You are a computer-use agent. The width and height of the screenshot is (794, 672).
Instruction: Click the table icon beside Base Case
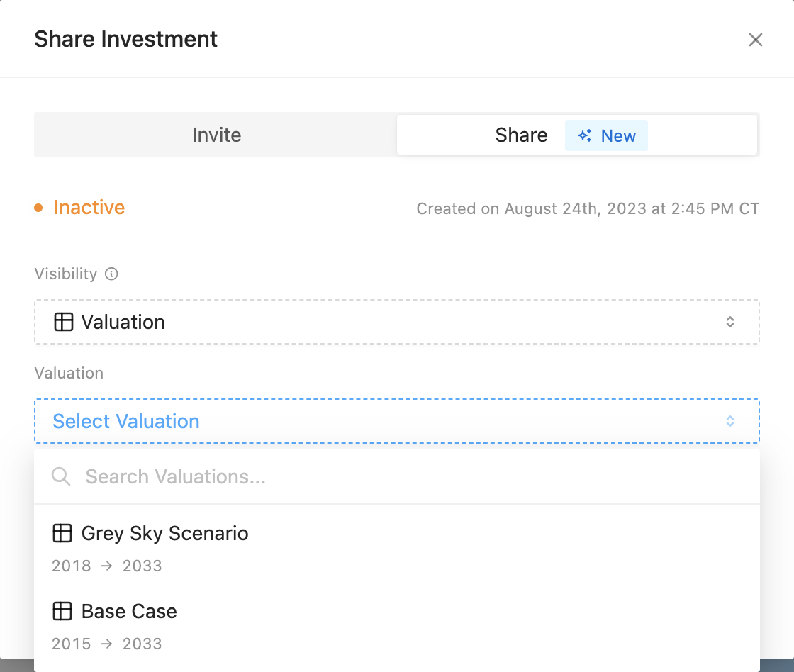tap(62, 611)
